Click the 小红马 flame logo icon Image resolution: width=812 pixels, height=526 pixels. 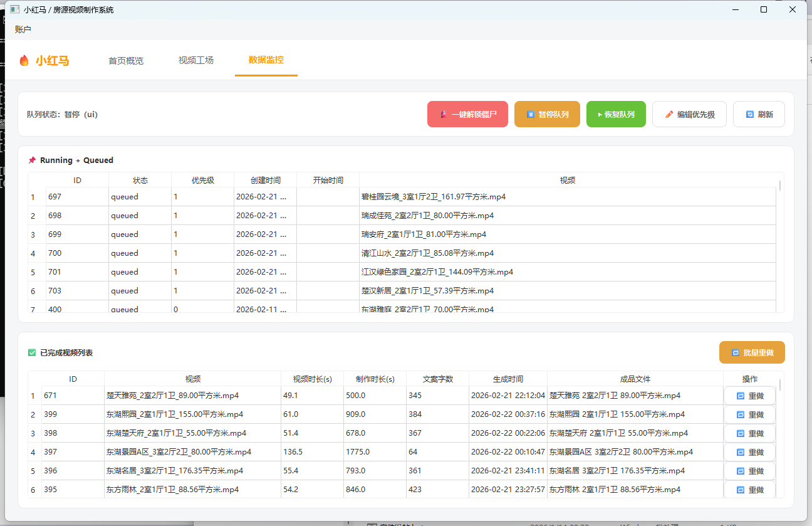(24, 61)
